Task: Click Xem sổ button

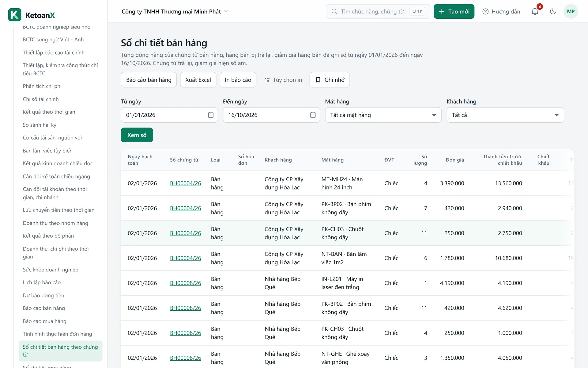Action: [137, 135]
